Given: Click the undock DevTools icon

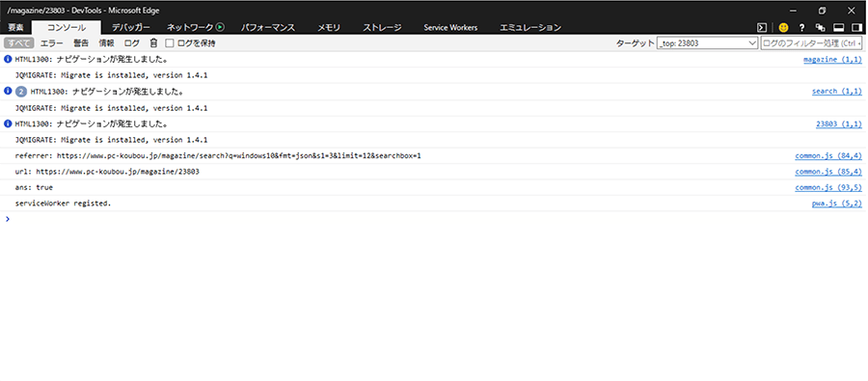Looking at the screenshot, I should pos(821,27).
